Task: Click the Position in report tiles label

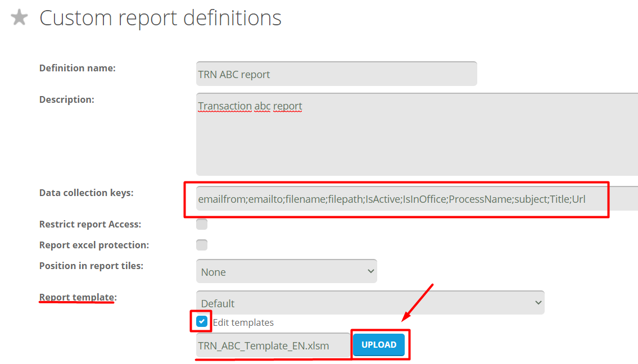Action: click(91, 266)
